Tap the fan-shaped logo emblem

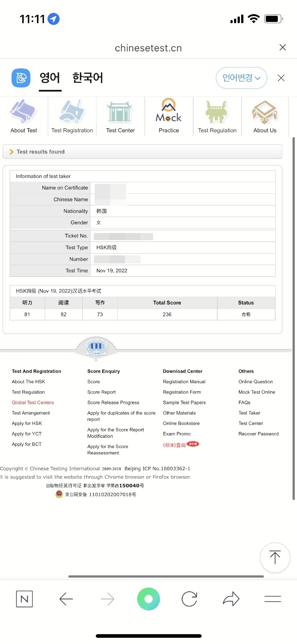coord(96,347)
